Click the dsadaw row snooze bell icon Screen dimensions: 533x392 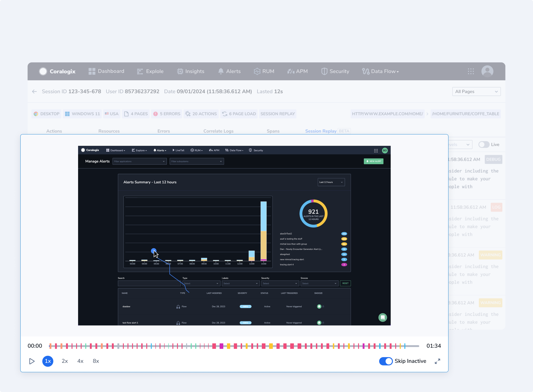click(x=319, y=306)
